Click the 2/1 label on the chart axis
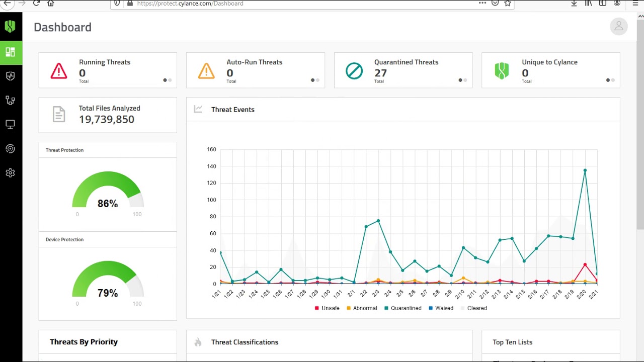This screenshot has width=644, height=362. click(x=351, y=294)
